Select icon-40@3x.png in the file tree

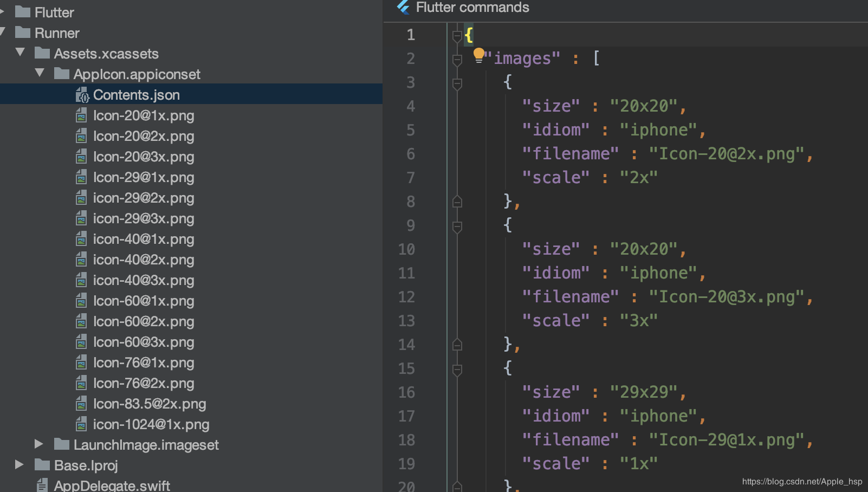click(144, 280)
